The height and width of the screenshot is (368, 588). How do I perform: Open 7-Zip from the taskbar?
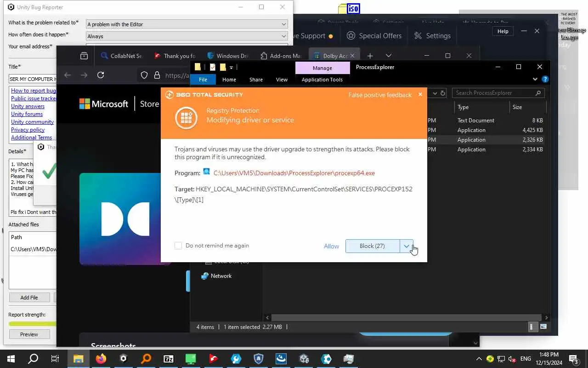pyautogui.click(x=169, y=359)
